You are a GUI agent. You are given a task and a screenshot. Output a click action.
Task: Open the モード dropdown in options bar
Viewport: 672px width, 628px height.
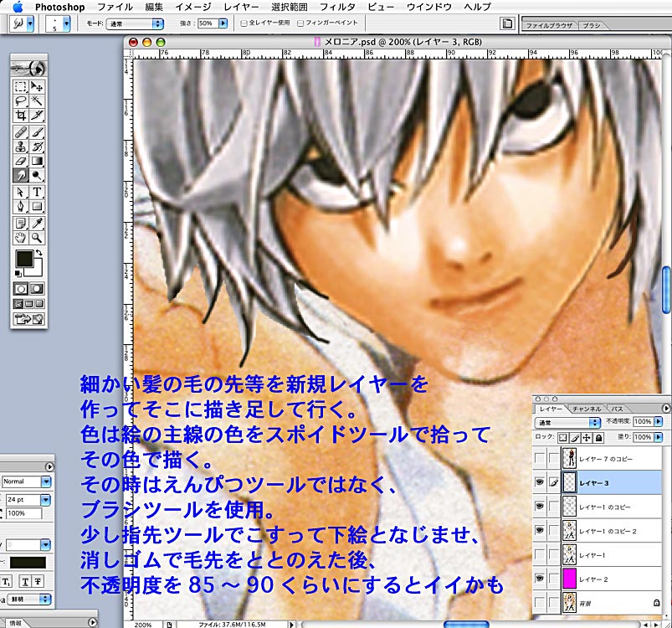click(135, 23)
